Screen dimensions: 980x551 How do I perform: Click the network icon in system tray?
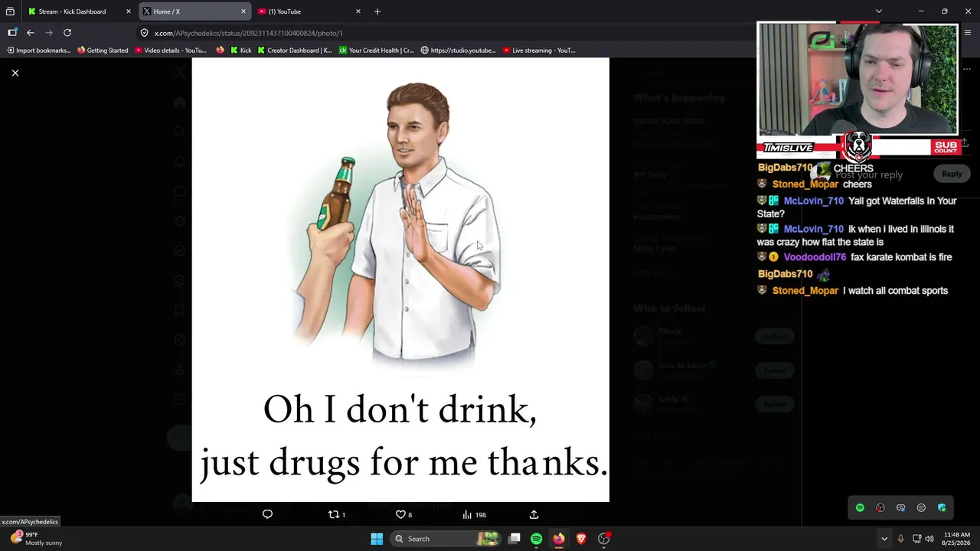916,539
